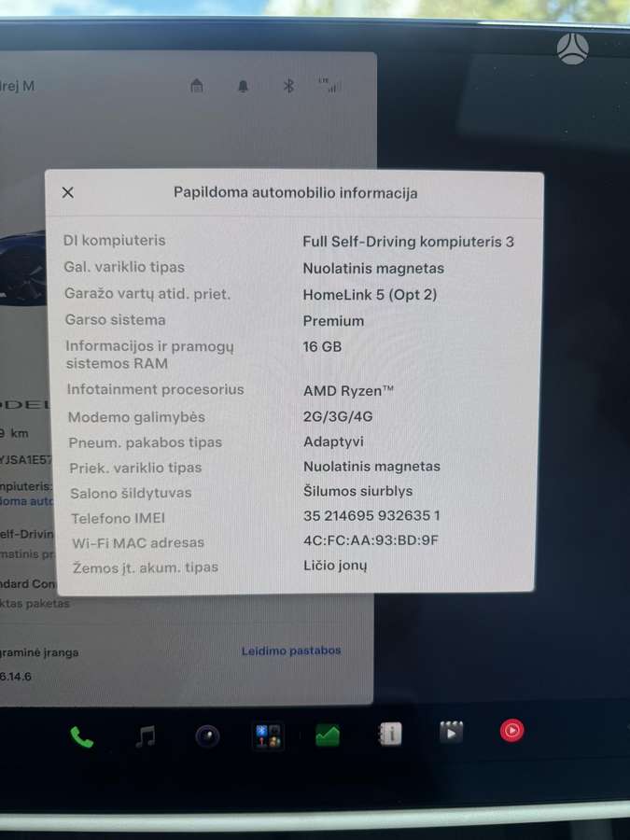The height and width of the screenshot is (840, 630).
Task: Tap the Premium sound system value
Action: pyautogui.click(x=333, y=321)
